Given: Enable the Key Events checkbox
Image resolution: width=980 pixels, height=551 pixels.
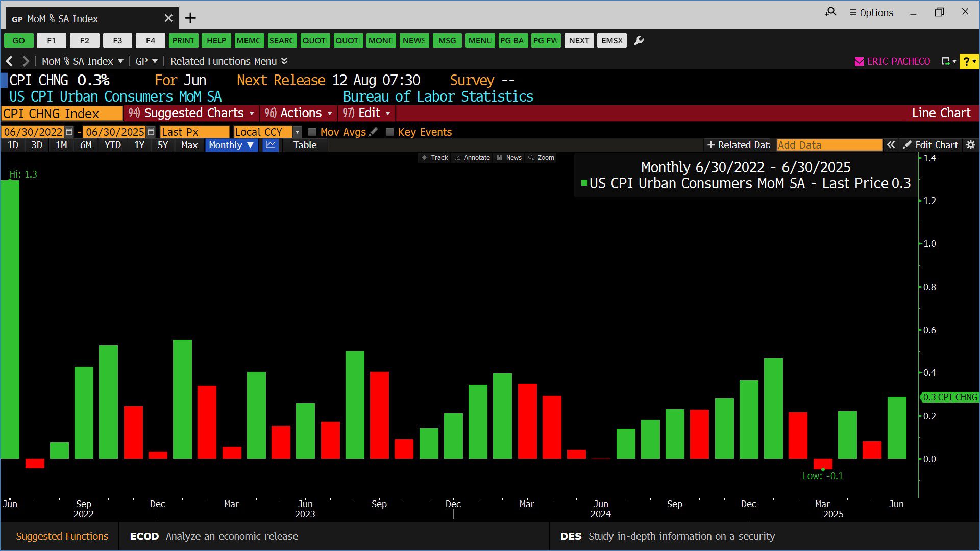Looking at the screenshot, I should tap(389, 132).
